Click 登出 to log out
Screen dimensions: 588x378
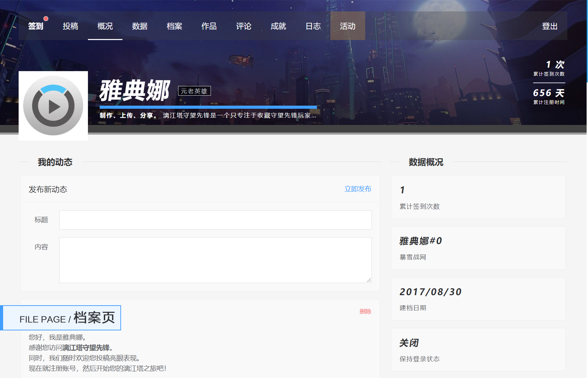[549, 26]
